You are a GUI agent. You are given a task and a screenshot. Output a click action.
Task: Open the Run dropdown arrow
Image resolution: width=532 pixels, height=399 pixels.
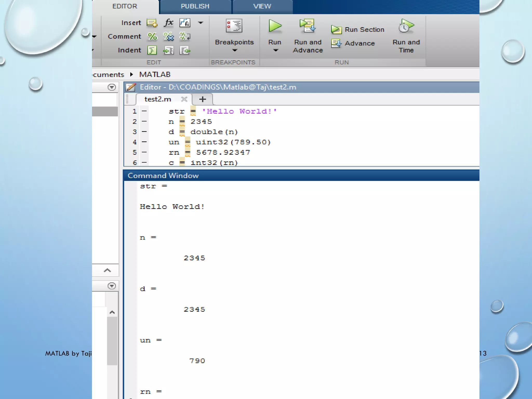coord(276,50)
